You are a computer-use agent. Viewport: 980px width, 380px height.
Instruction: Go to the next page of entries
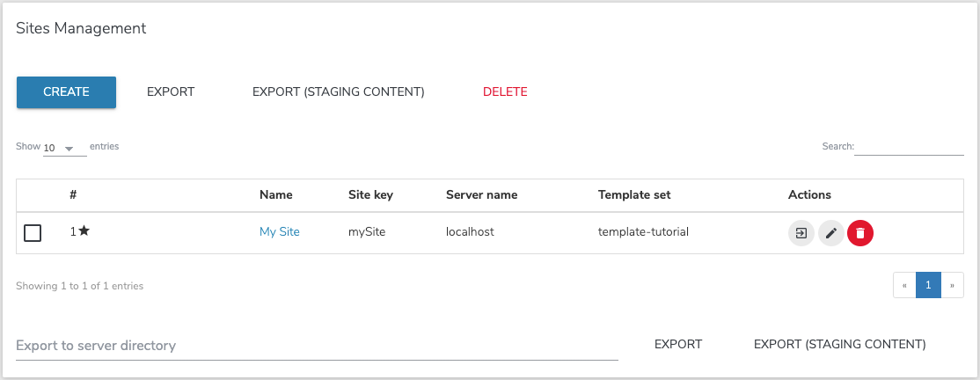952,285
